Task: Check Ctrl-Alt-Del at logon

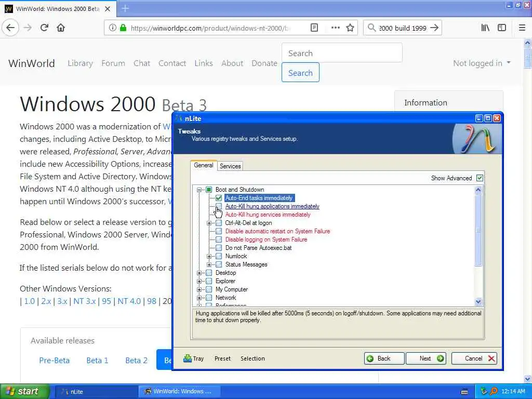Action: coord(219,223)
